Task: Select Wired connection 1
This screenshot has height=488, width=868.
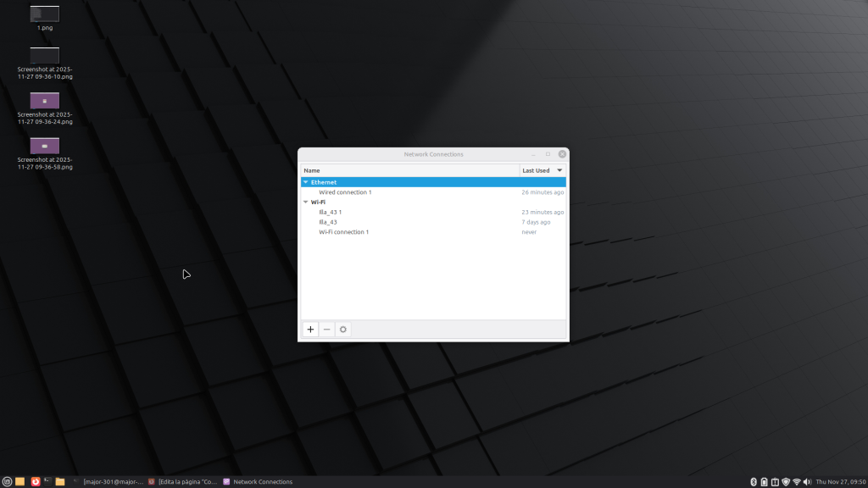Action: pyautogui.click(x=345, y=192)
